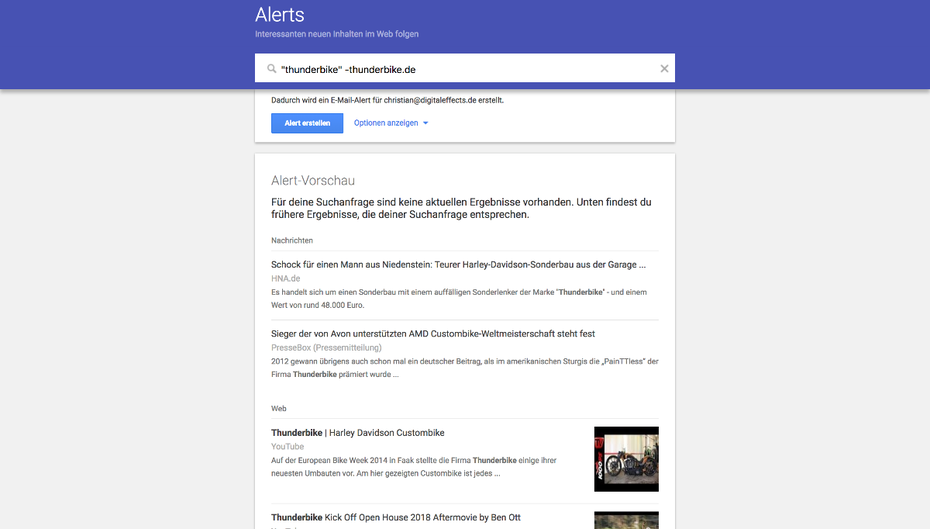Click the HNA snippet about the Sonderlenker

pos(459,298)
